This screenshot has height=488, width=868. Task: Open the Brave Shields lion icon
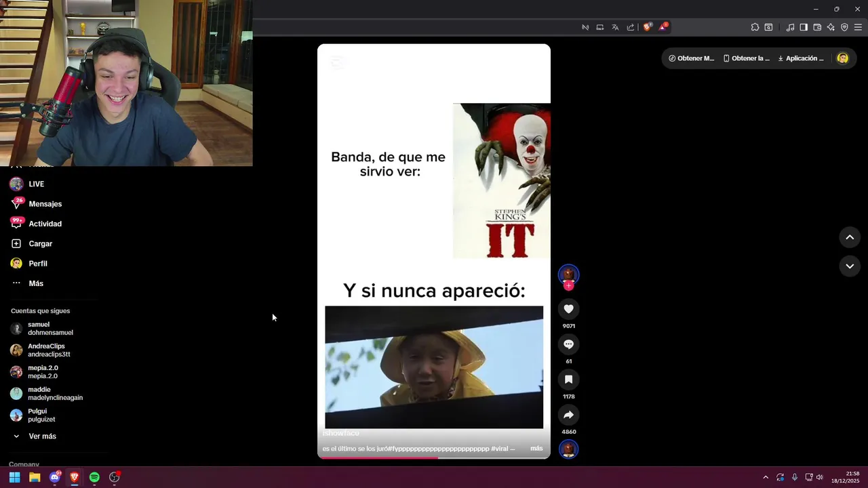click(x=647, y=27)
